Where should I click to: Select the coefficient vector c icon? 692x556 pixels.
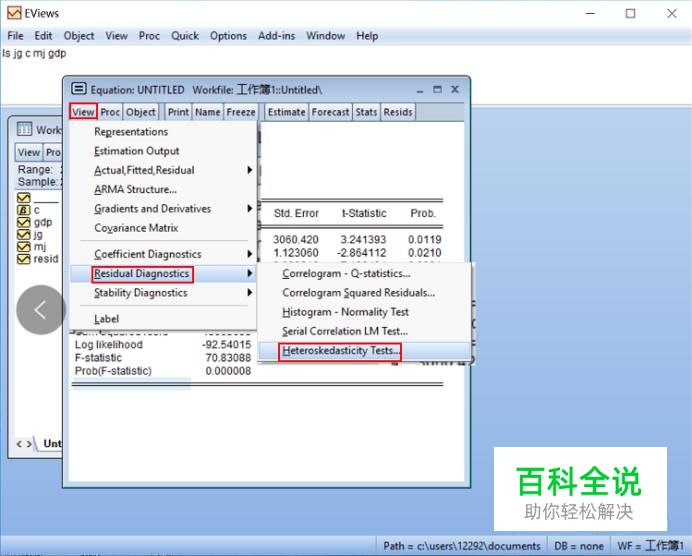point(23,210)
